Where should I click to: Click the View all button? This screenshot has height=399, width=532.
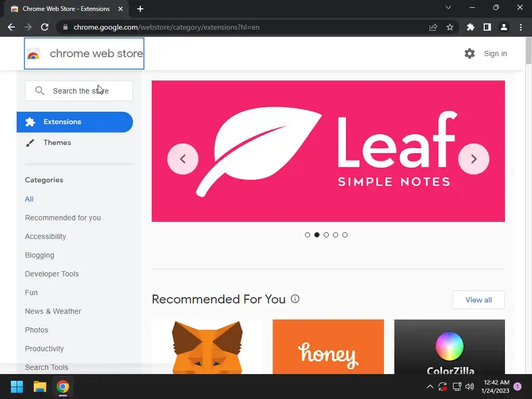478,300
